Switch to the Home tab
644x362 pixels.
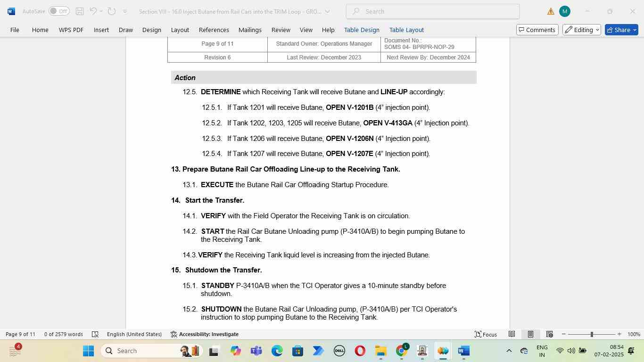pyautogui.click(x=40, y=30)
